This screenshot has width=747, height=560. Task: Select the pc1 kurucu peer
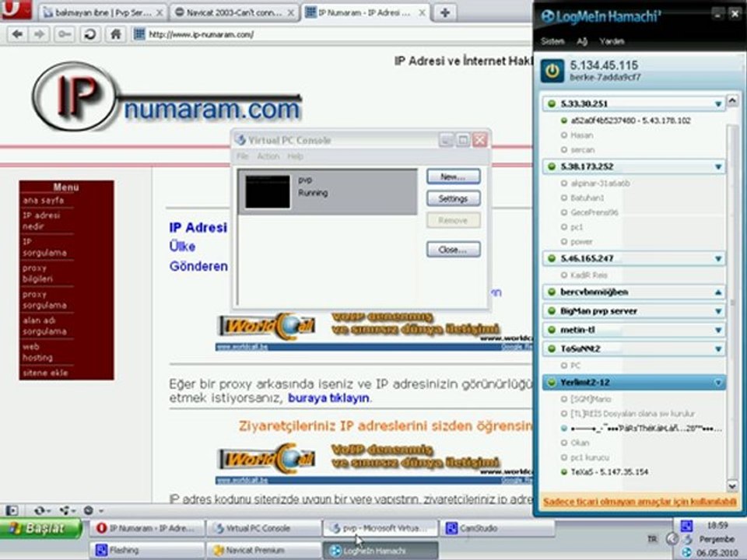click(x=590, y=457)
